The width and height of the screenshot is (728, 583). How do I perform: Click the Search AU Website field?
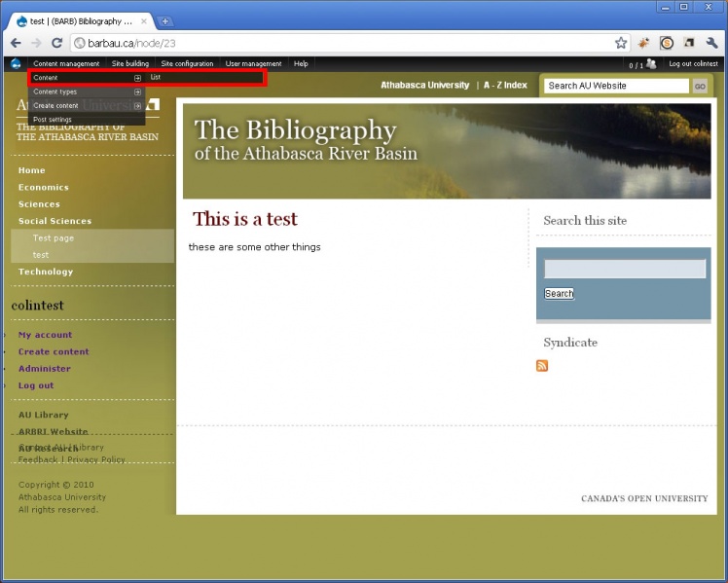pos(616,86)
